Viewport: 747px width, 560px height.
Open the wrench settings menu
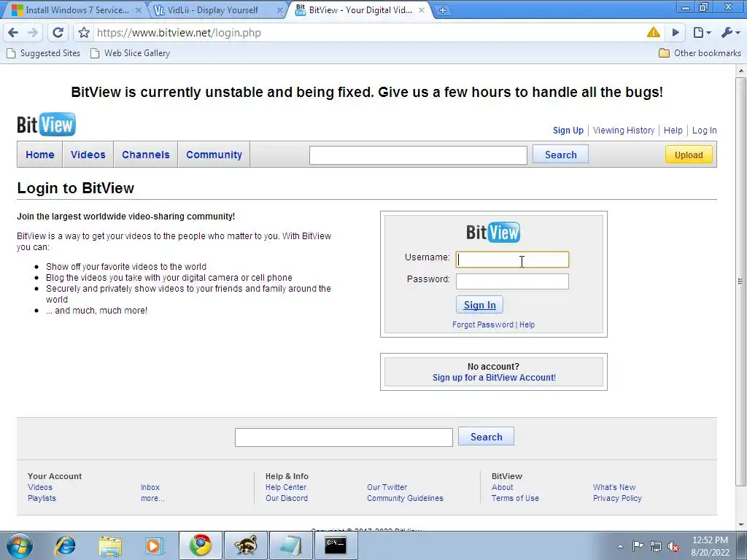pyautogui.click(x=729, y=32)
